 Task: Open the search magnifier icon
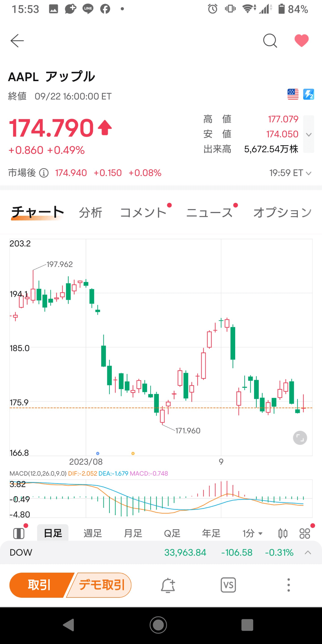tap(270, 41)
